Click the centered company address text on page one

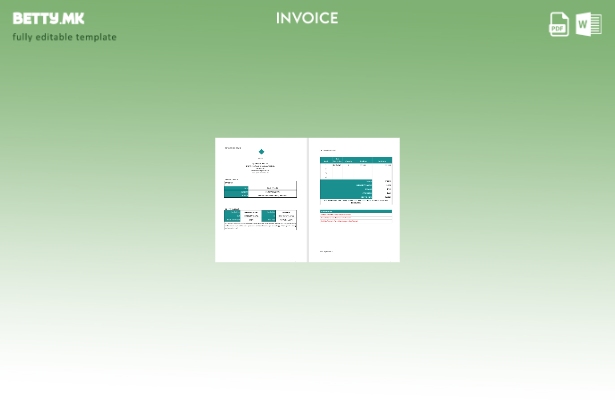[261, 167]
